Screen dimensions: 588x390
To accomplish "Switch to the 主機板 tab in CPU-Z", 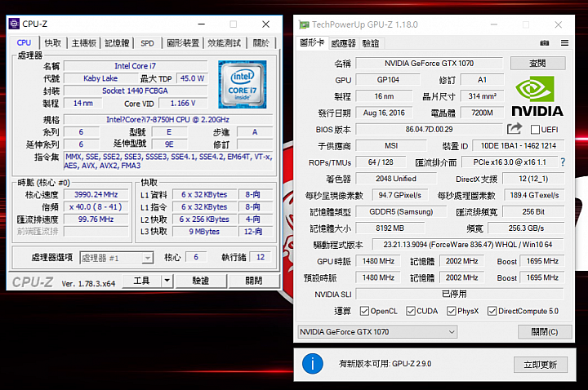I will (x=83, y=43).
